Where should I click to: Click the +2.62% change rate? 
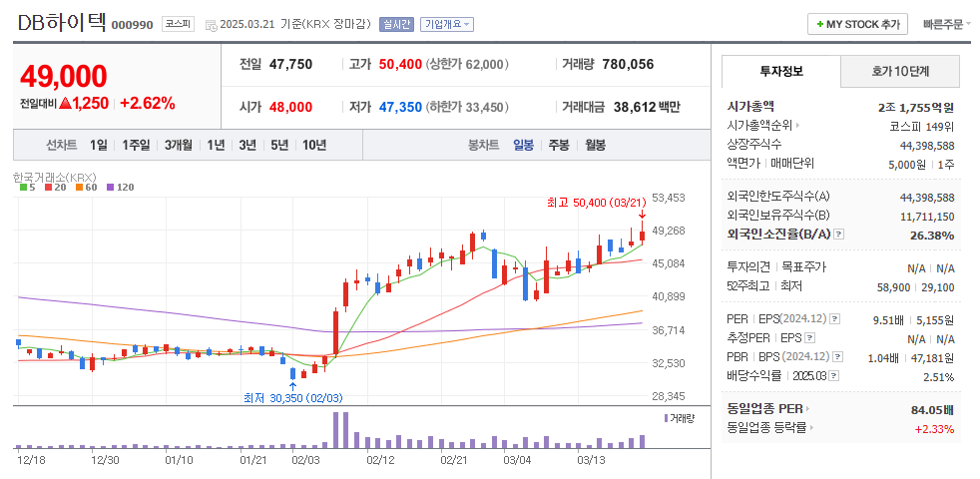(x=148, y=104)
